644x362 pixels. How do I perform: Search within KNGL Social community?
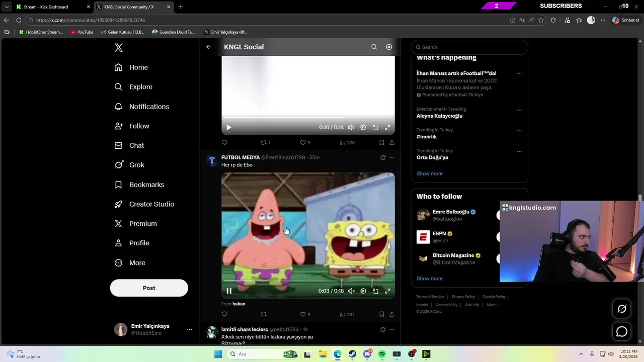tap(374, 47)
